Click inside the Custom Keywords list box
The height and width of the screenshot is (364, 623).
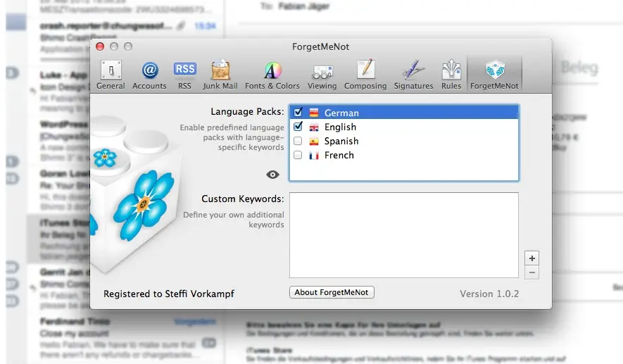point(404,235)
